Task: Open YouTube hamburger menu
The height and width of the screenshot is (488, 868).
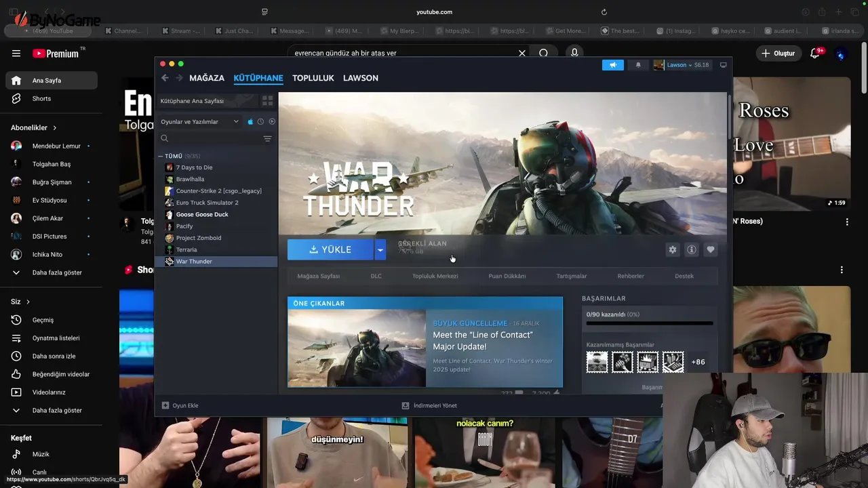Action: [16, 54]
